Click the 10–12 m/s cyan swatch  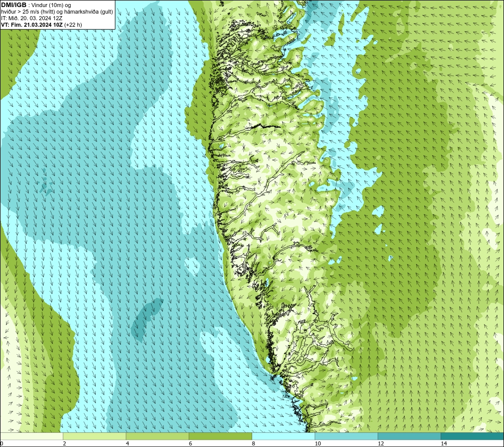click(x=347, y=436)
